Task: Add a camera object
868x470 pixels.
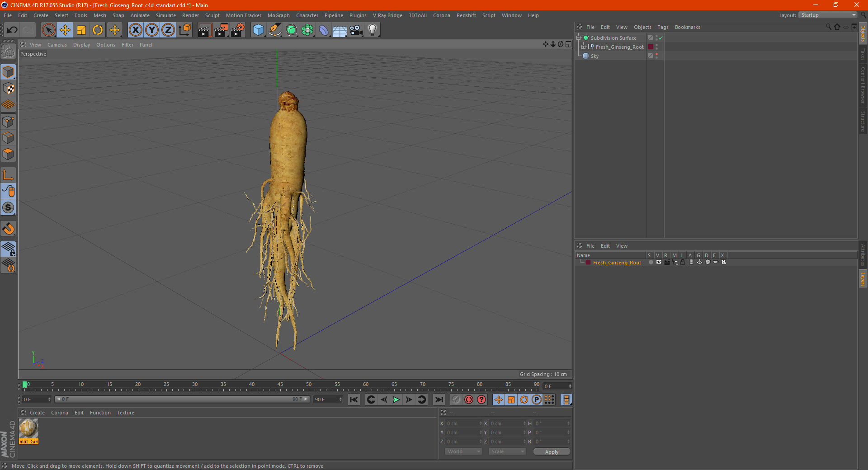Action: coord(356,30)
